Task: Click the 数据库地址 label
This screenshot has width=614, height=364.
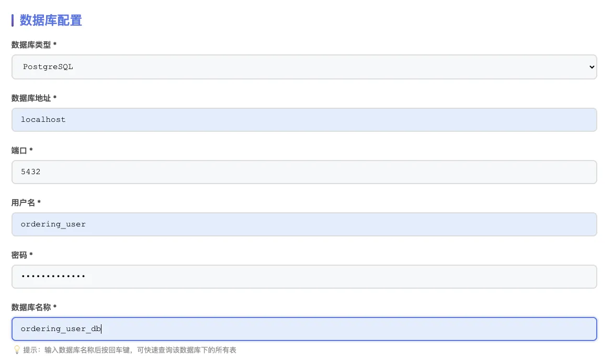Action: tap(31, 98)
